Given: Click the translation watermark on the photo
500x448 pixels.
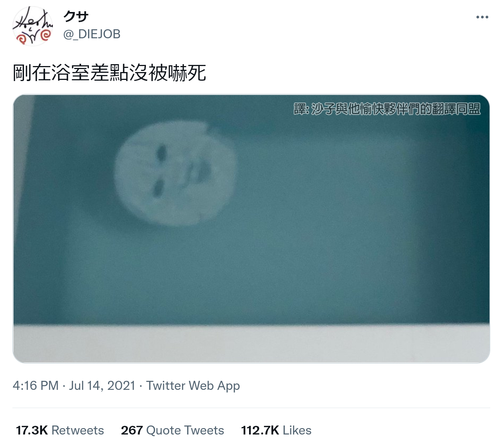Looking at the screenshot, I should coord(387,109).
